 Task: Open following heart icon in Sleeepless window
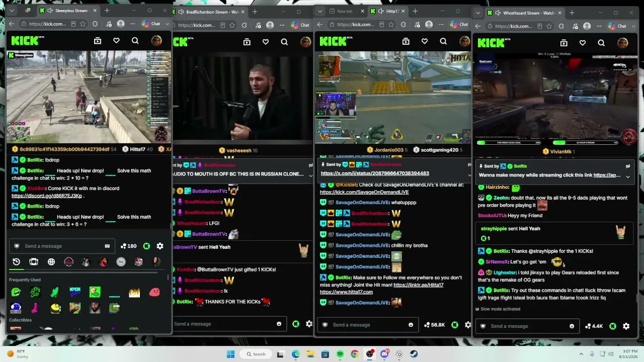click(116, 41)
